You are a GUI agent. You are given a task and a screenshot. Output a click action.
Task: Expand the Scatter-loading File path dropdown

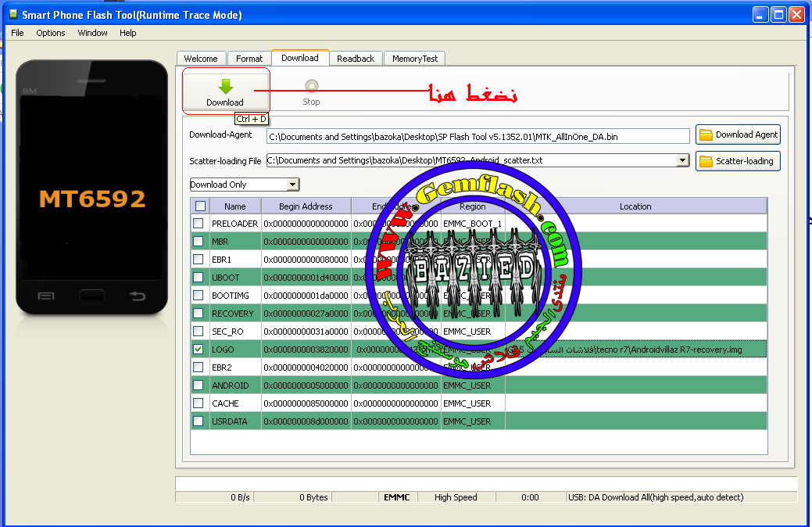[682, 160]
